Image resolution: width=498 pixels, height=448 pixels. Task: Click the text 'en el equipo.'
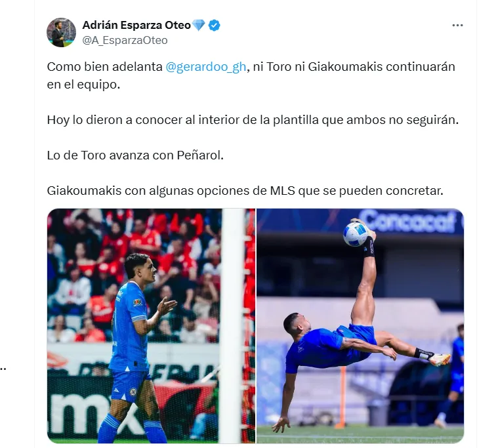[83, 85]
